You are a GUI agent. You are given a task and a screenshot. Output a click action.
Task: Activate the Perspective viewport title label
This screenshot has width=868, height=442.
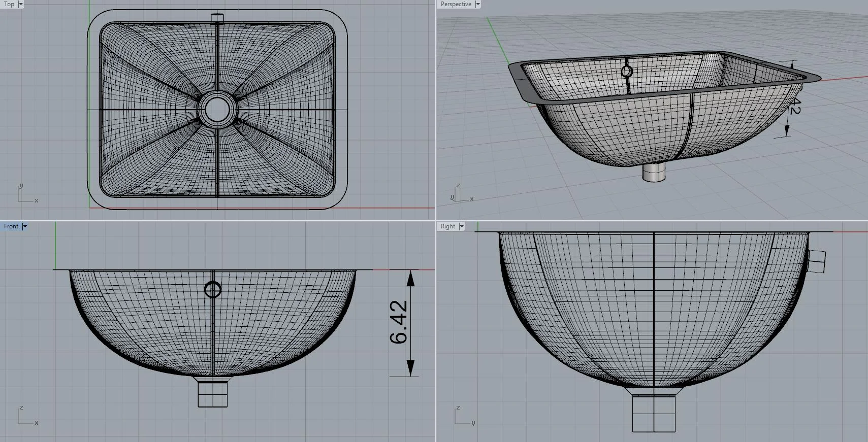click(456, 4)
